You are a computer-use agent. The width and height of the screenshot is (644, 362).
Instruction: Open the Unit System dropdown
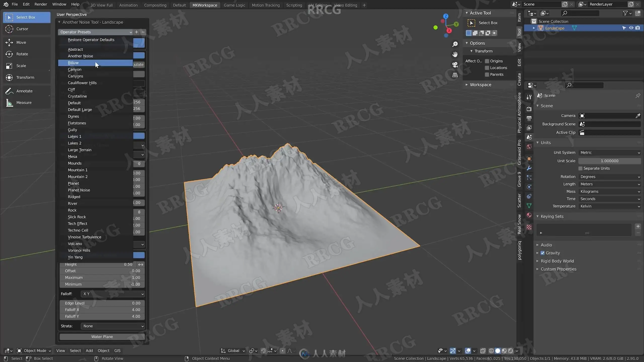click(610, 153)
